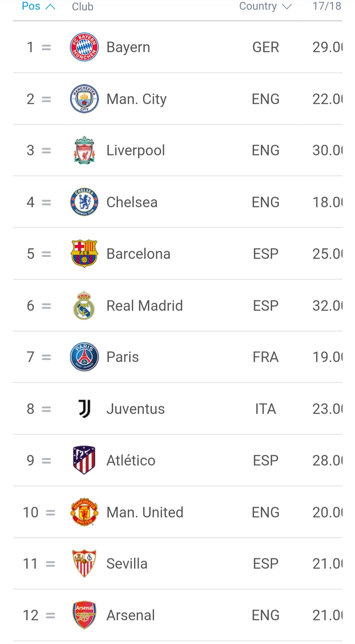355x644 pixels.
Task: Click the Juventus logo
Action: [84, 409]
